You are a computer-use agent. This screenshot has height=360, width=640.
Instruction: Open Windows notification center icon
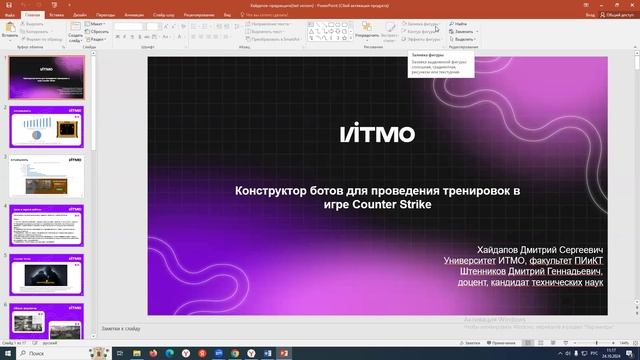tap(630, 353)
